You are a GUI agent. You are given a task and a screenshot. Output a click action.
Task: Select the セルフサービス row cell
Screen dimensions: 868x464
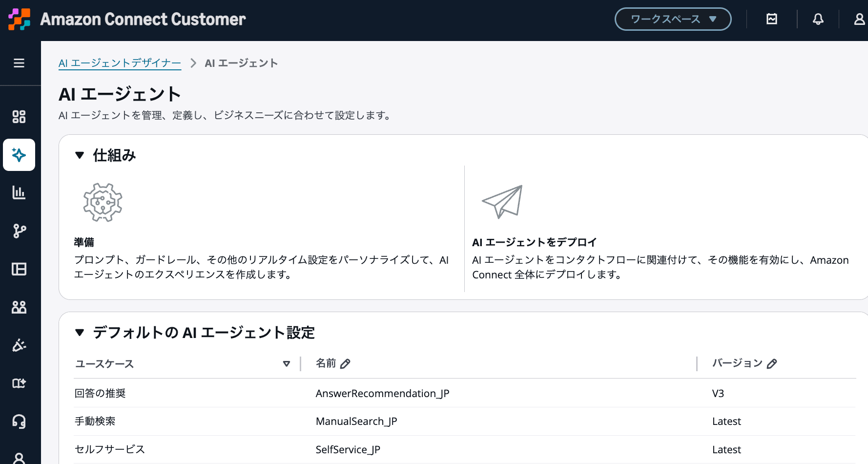[x=110, y=449]
